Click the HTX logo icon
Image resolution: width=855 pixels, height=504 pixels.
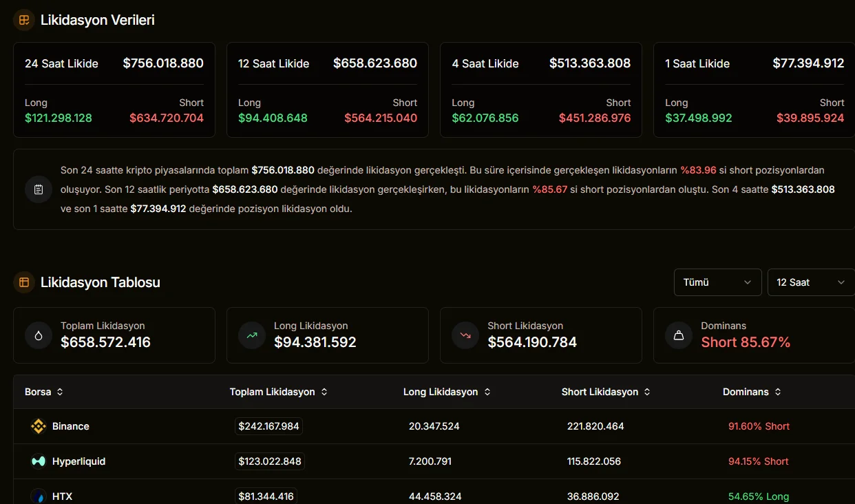coord(39,496)
